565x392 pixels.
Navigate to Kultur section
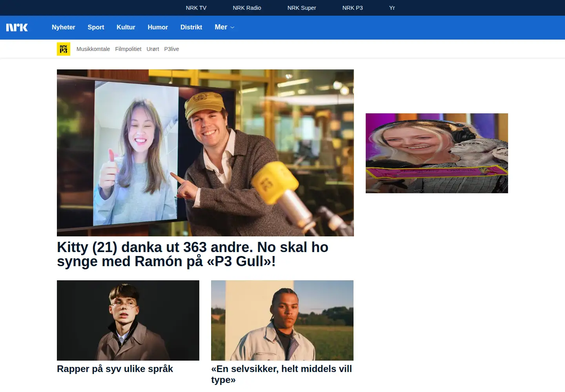(x=126, y=27)
